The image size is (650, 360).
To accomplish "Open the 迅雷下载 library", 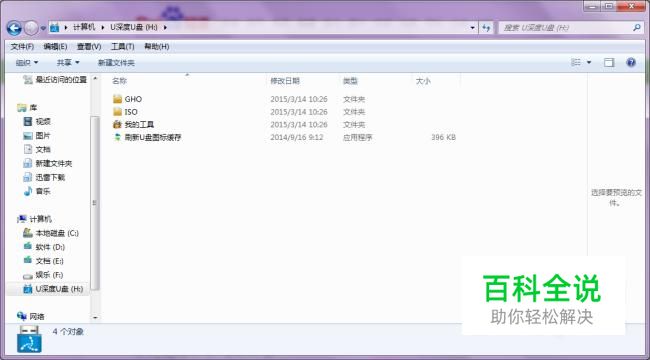I will click(x=44, y=177).
